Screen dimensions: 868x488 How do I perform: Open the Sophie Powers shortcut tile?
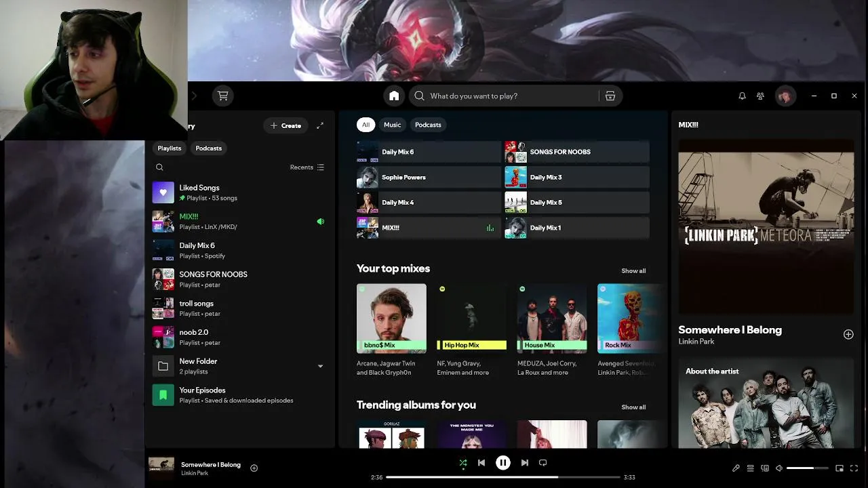tap(429, 177)
